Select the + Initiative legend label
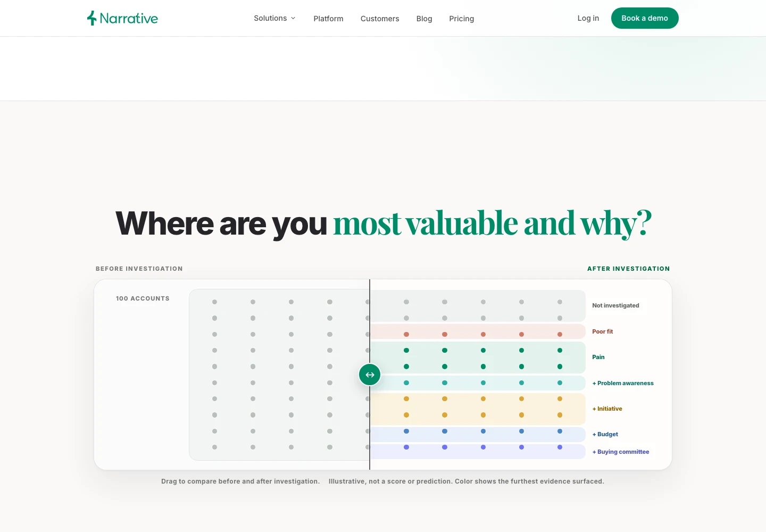The width and height of the screenshot is (766, 532). point(607,409)
